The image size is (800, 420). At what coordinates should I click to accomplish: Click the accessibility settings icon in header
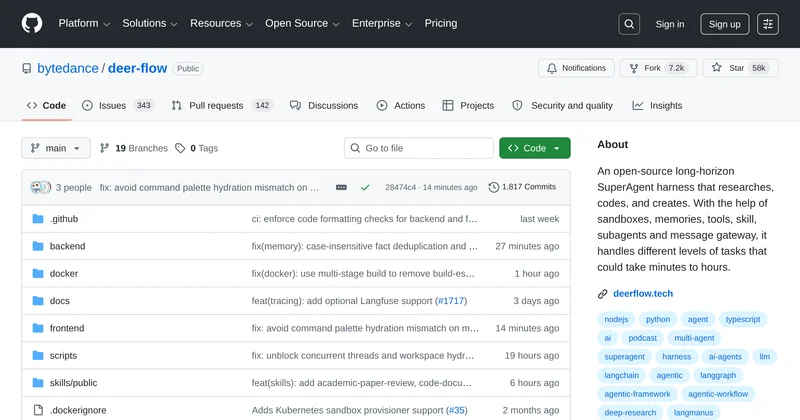768,24
